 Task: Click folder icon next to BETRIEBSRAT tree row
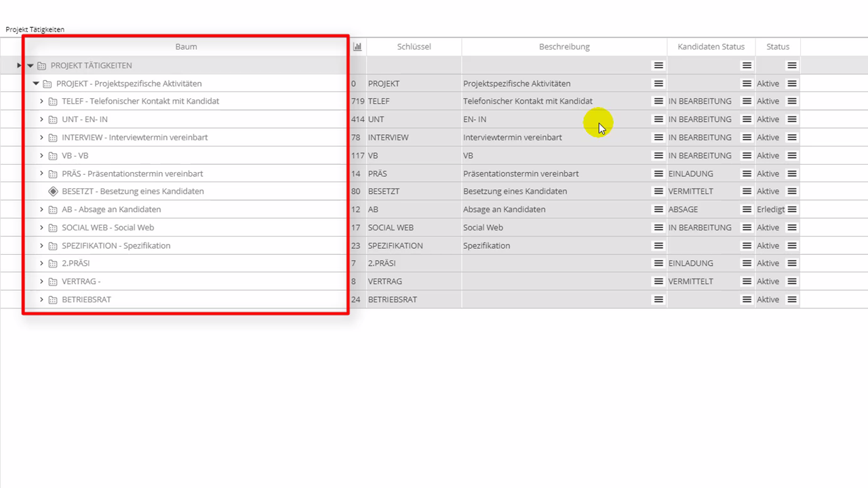tap(53, 300)
